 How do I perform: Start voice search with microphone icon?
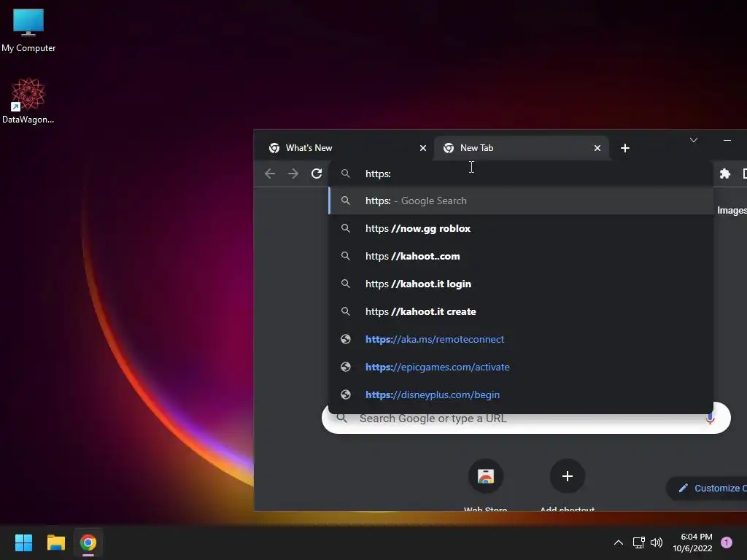pyautogui.click(x=710, y=419)
